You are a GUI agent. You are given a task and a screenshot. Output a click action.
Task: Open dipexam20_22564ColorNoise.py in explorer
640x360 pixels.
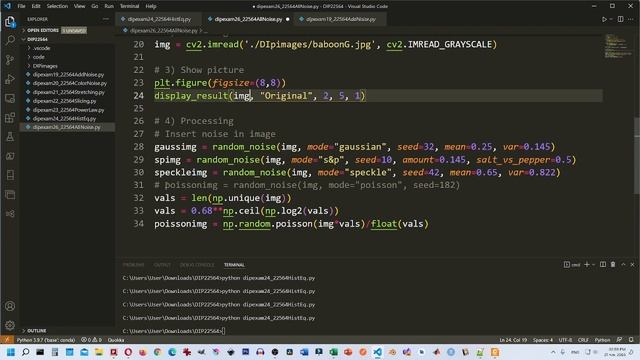(70, 83)
